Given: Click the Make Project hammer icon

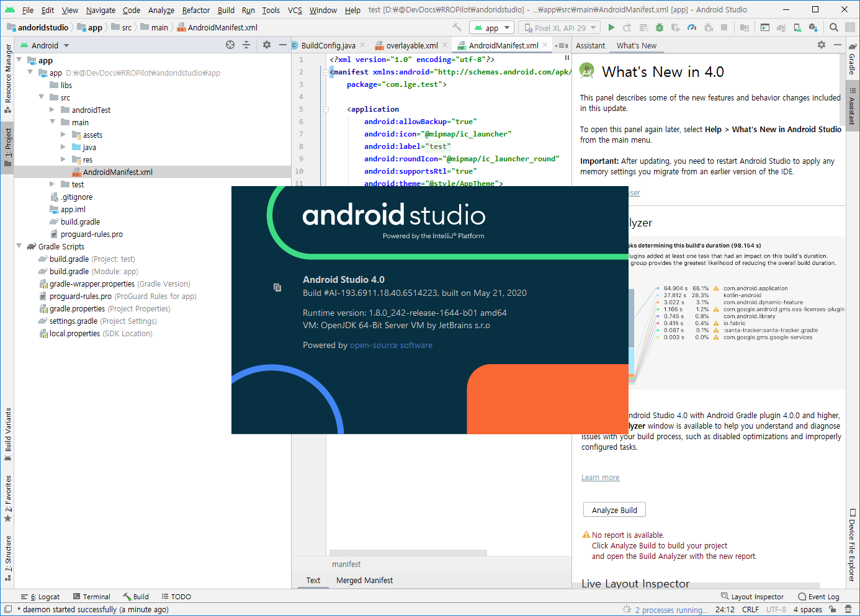Looking at the screenshot, I should pyautogui.click(x=457, y=27).
